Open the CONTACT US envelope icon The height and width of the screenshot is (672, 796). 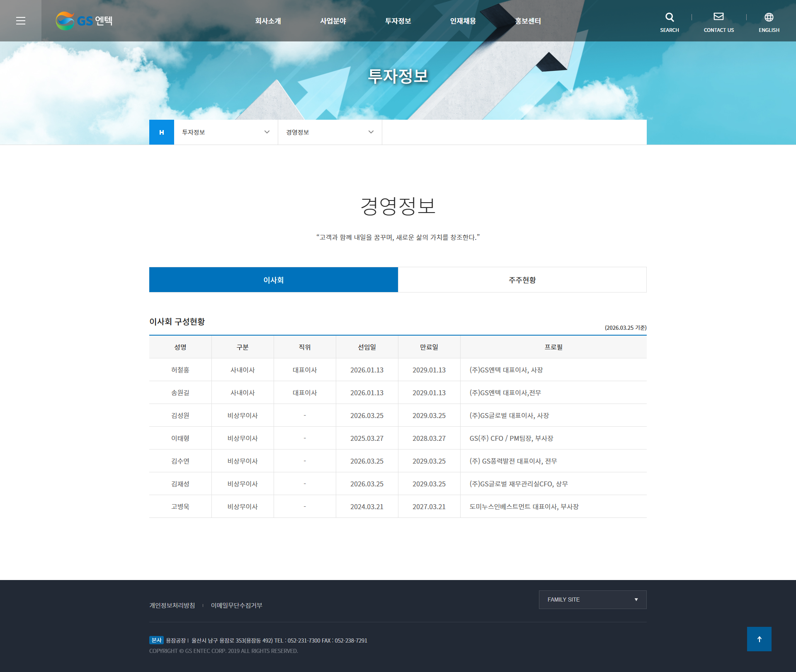point(718,17)
